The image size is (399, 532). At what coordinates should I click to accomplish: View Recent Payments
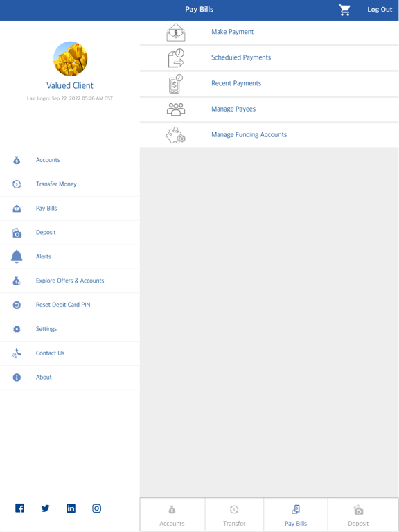269,83
